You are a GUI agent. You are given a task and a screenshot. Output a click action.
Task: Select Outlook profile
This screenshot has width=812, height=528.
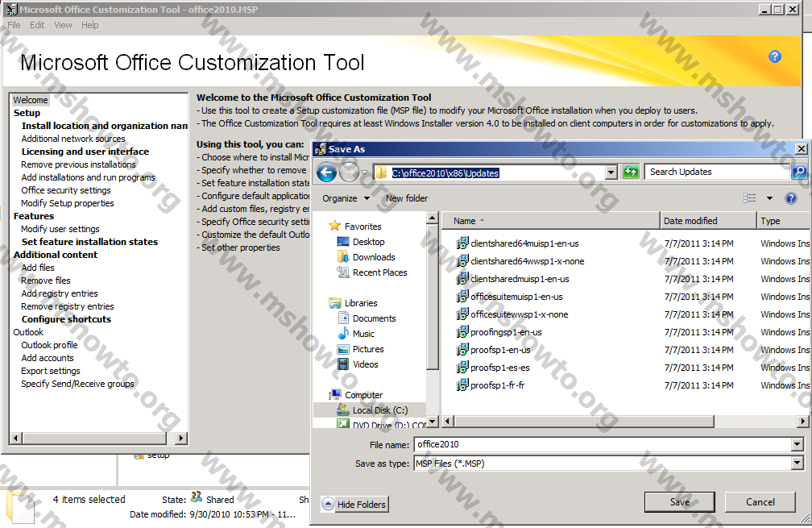(49, 344)
